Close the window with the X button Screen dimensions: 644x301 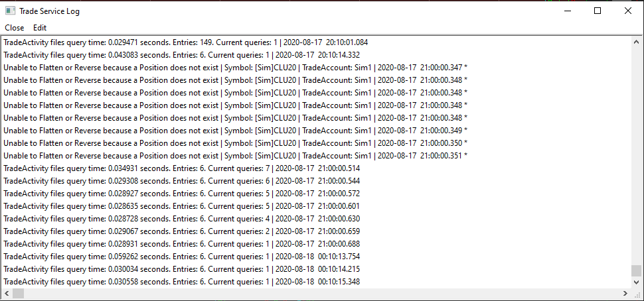pos(628,11)
